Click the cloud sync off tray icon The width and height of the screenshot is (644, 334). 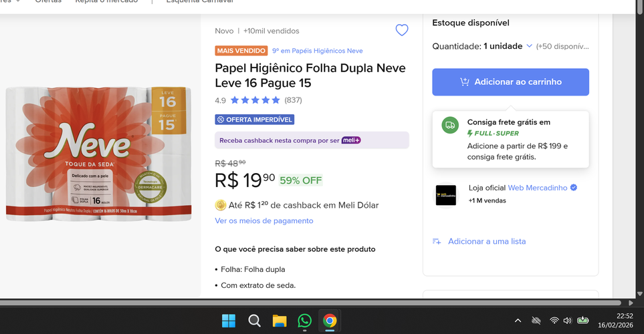click(536, 321)
